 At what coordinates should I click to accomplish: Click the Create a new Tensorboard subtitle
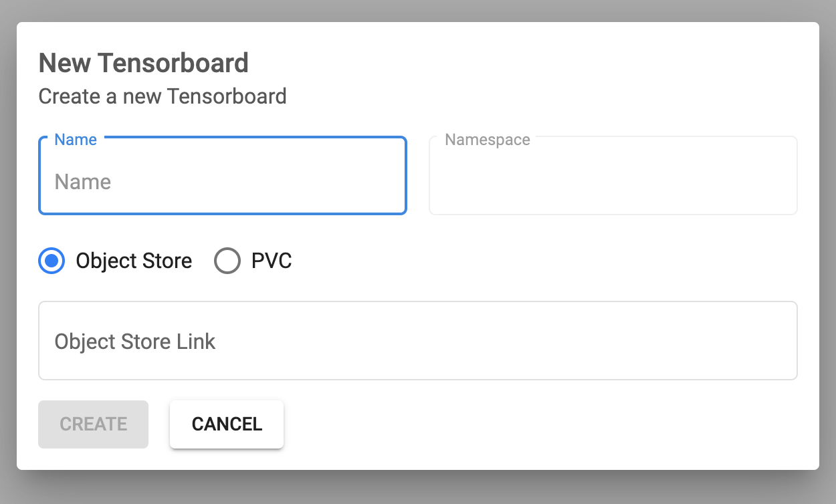pos(162,96)
